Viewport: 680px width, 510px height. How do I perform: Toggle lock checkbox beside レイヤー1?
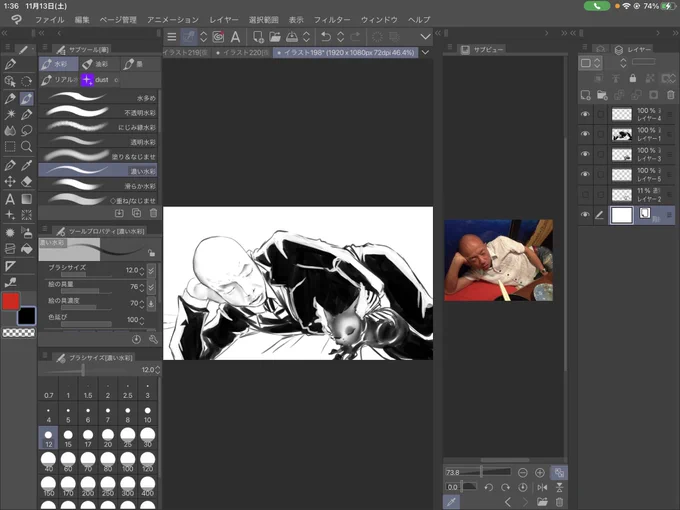[x=601, y=134]
